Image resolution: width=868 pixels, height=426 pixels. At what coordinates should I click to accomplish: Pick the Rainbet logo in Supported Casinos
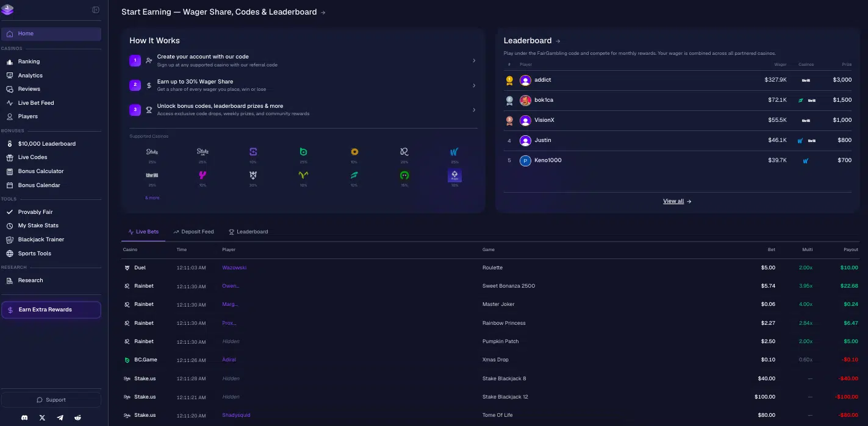[x=404, y=152]
